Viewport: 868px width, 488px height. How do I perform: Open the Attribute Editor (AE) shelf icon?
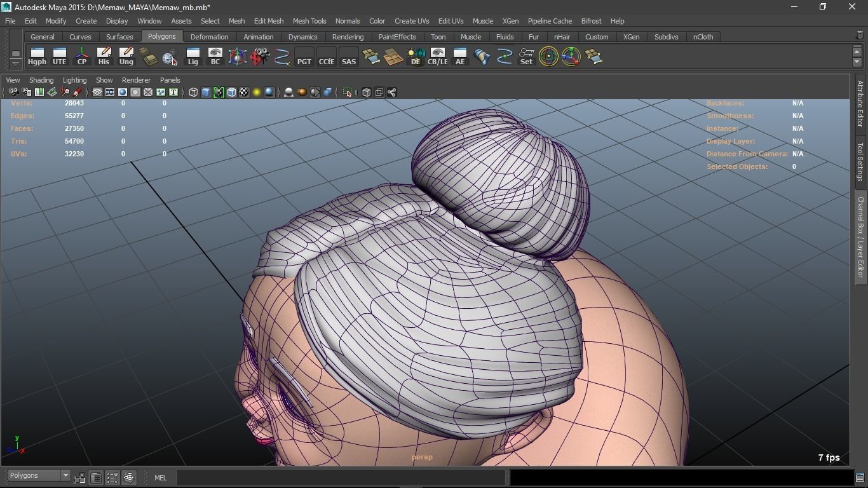tap(459, 57)
